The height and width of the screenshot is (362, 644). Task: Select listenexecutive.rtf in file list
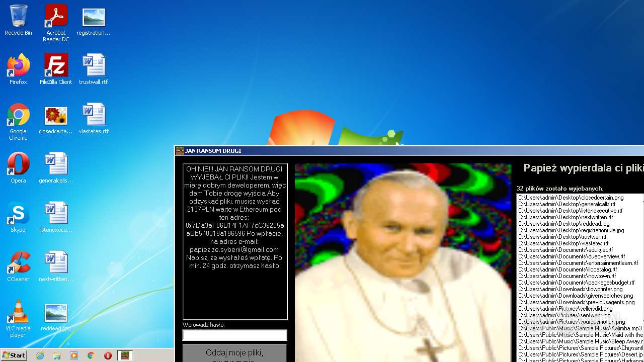click(570, 211)
